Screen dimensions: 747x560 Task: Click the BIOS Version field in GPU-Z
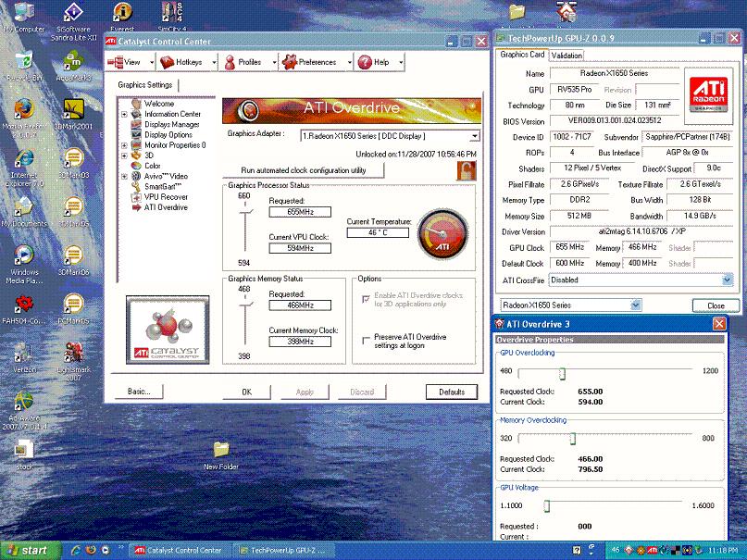coord(615,120)
